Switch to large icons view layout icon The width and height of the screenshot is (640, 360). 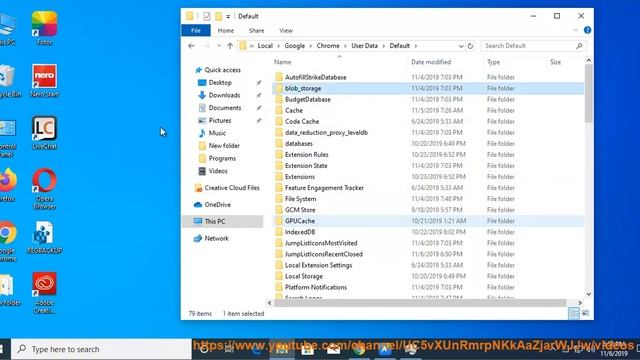click(585, 313)
